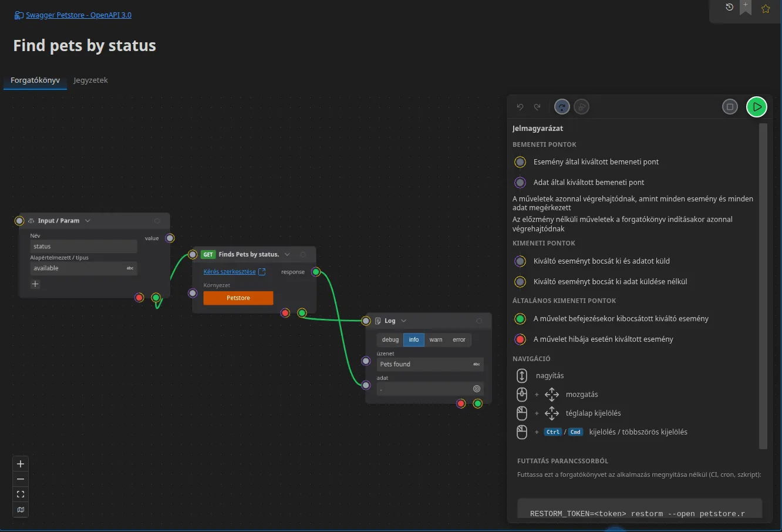Click the value output port of Input / Param
Screen dimensions: 782x532
170,238
